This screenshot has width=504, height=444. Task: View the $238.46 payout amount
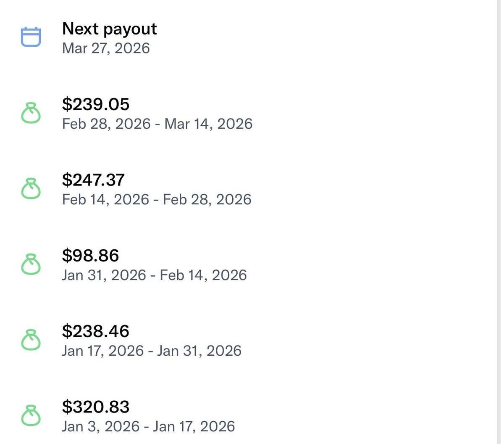point(95,331)
